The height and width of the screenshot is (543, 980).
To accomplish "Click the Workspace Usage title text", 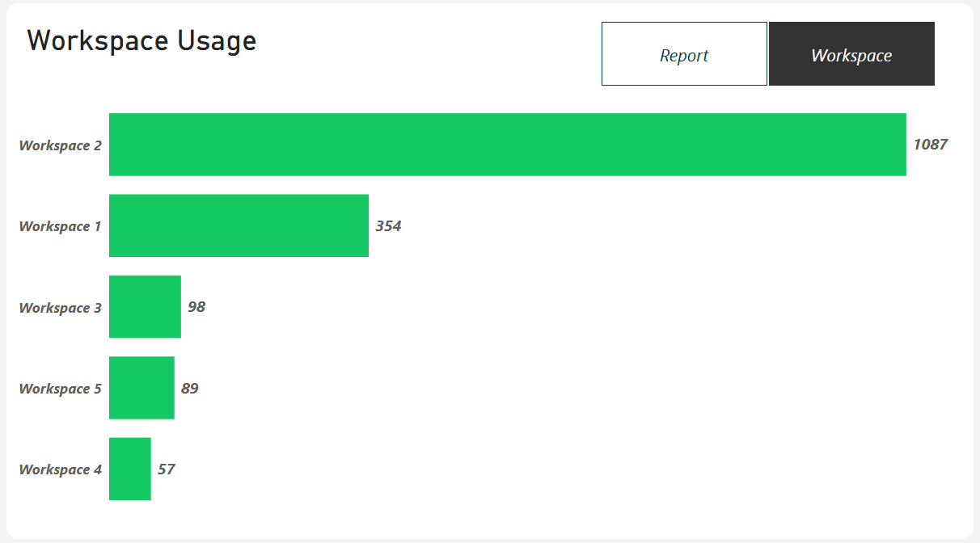I will pyautogui.click(x=142, y=41).
